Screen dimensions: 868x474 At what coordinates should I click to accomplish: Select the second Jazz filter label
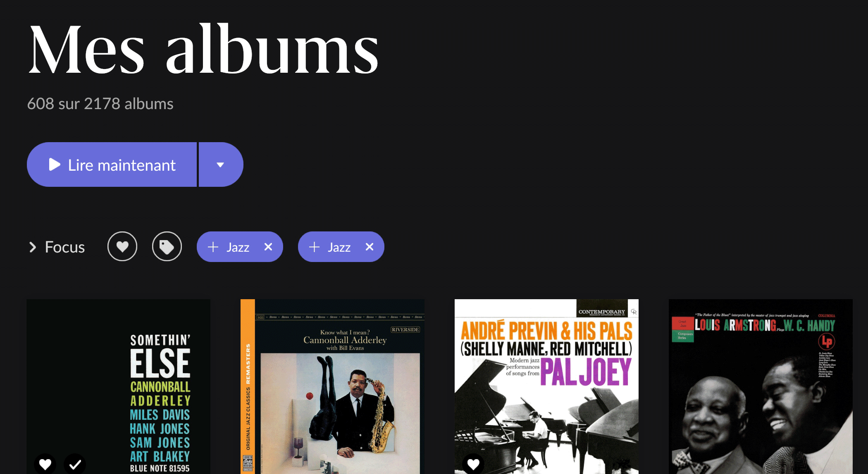coord(339,247)
